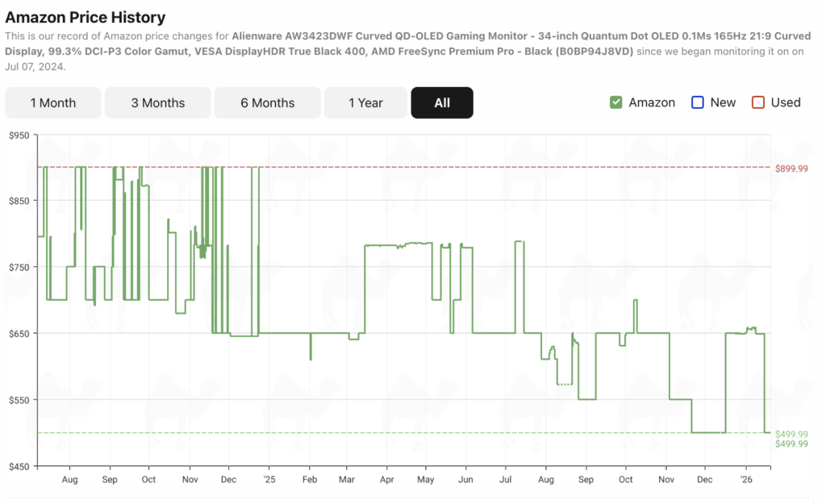Screen dimensions: 826x504
Task: Enable the New price checkbox
Action: click(698, 102)
